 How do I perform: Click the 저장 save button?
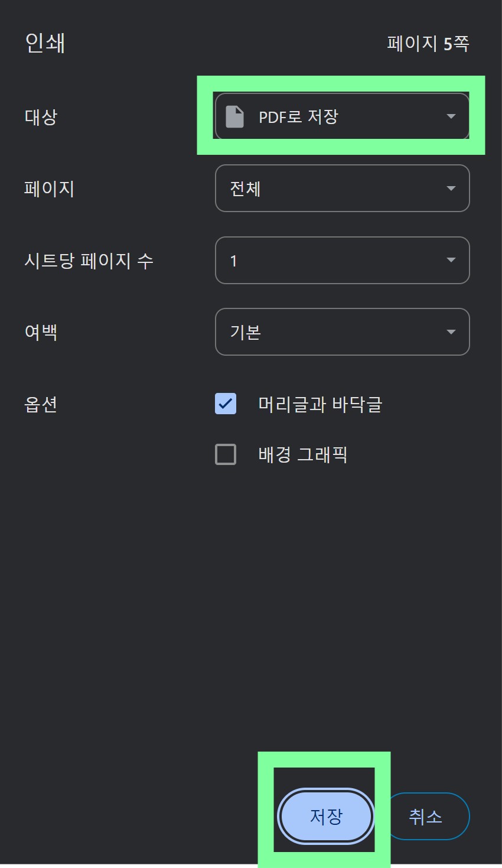pos(325,816)
